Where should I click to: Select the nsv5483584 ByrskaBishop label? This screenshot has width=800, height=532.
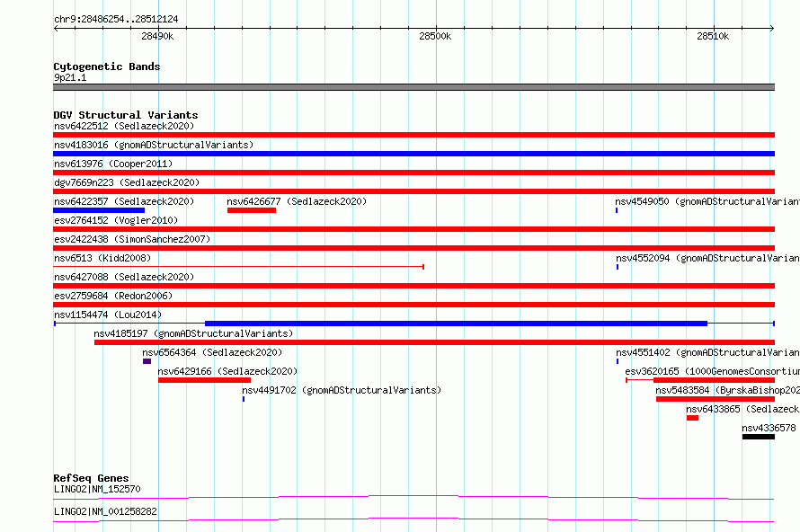point(727,390)
